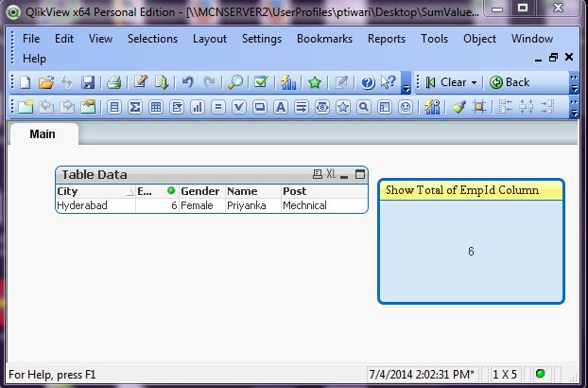Create an Input Box object
This screenshot has height=388, width=588.
(x=218, y=107)
